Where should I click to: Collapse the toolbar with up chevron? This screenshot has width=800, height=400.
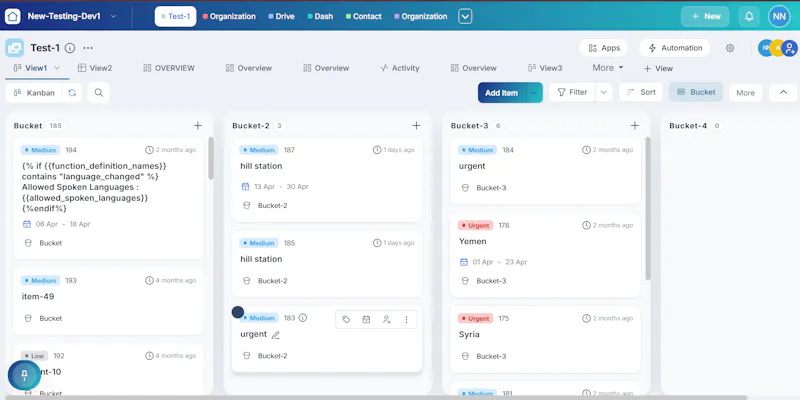coord(783,92)
